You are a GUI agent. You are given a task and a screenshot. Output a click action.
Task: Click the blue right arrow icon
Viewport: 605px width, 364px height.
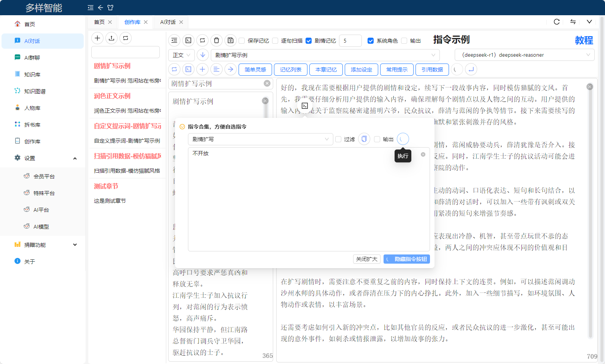[231, 69]
